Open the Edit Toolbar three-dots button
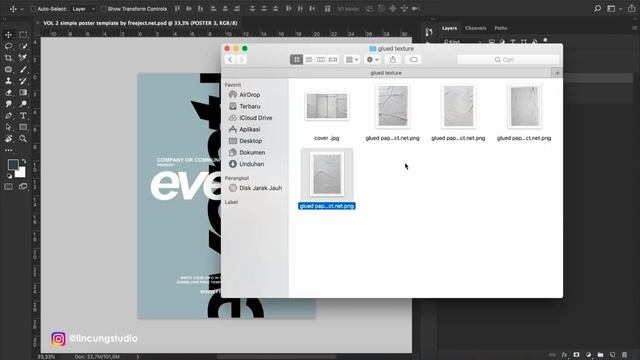Screen dimensions: 640x360 point(8,150)
